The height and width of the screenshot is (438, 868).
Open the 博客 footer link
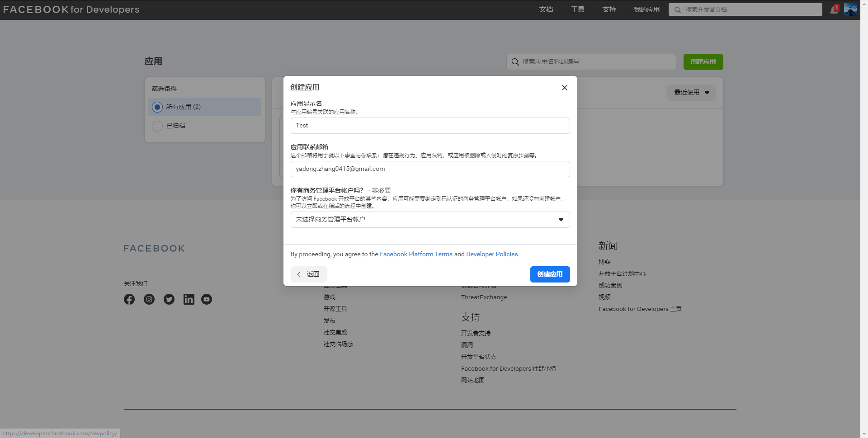604,262
